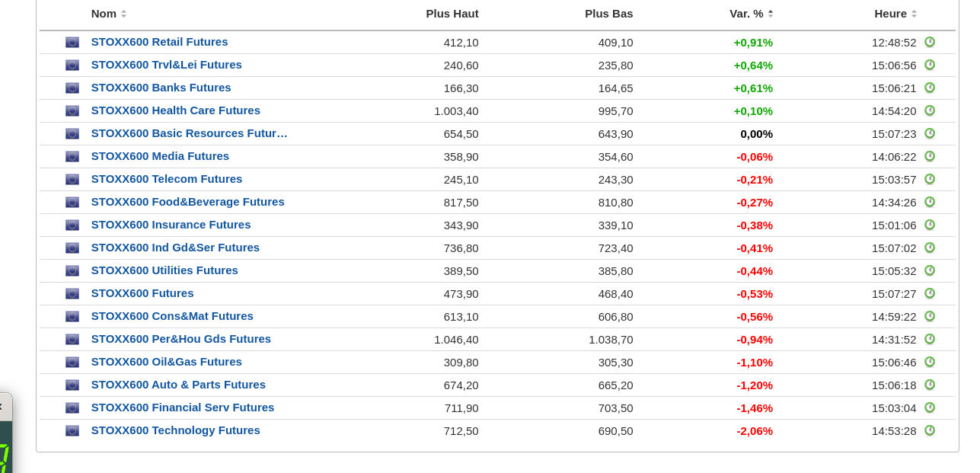980x473 pixels.
Task: Click flag icon beside STOXX600 Retail Futures
Action: pyautogui.click(x=72, y=43)
